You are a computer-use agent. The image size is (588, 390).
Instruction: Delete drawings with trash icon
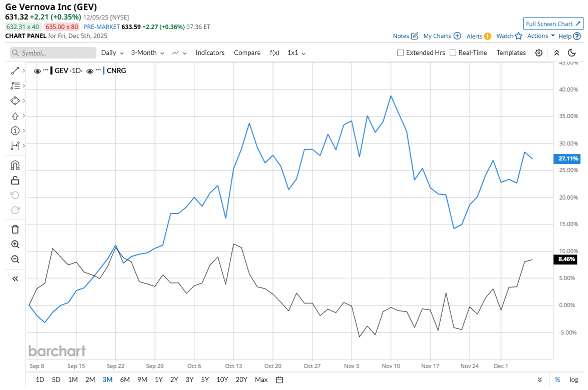[x=15, y=229]
